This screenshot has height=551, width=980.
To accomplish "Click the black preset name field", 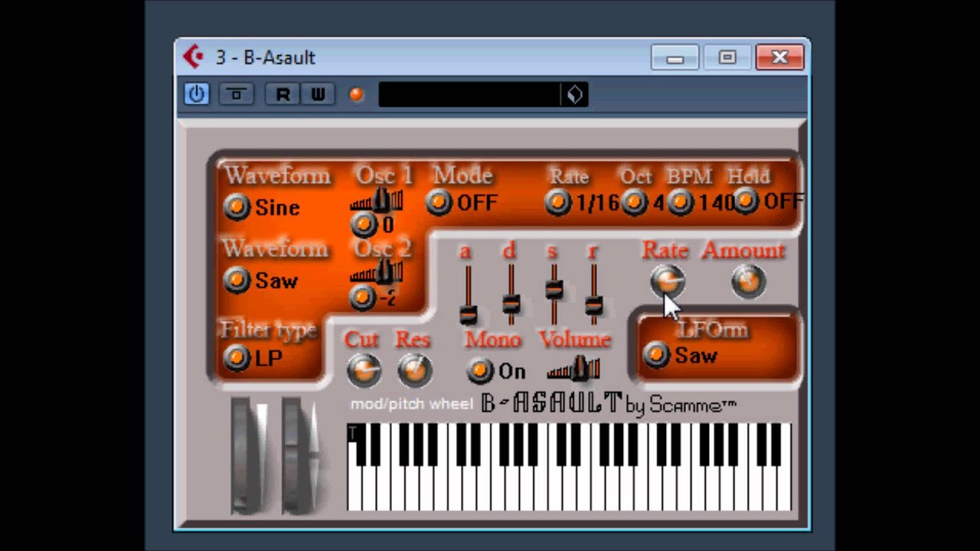I will point(470,94).
